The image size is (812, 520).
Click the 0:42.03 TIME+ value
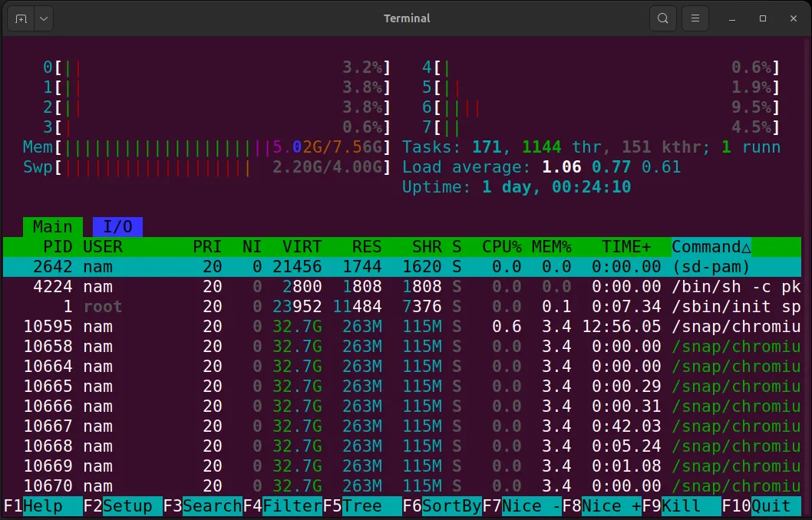click(x=626, y=426)
